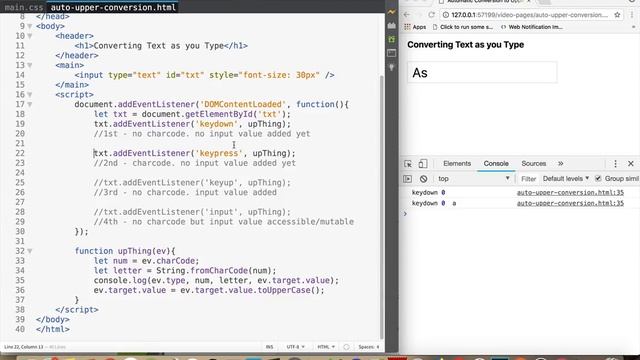
Task: Click the Apps label in bookmarks bar
Action: 419,27
